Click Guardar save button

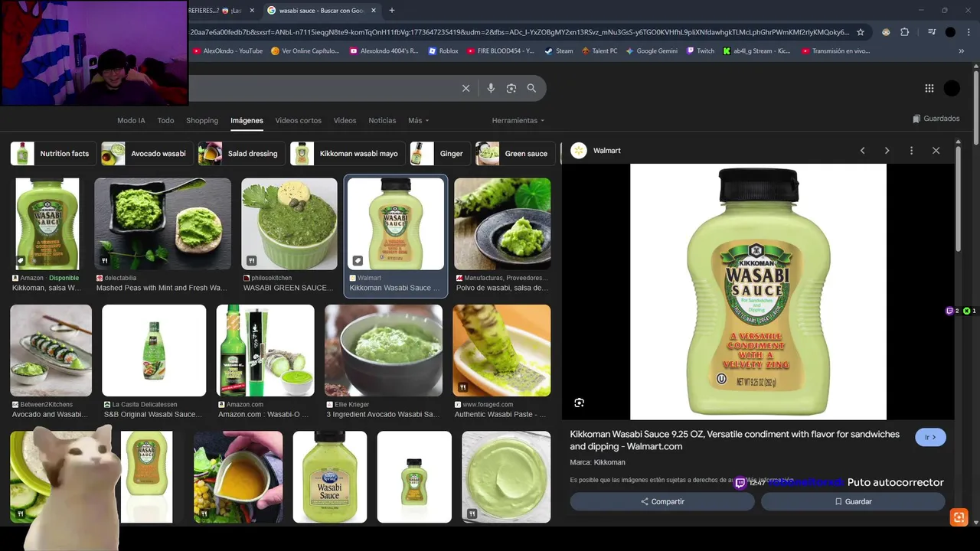tap(853, 501)
